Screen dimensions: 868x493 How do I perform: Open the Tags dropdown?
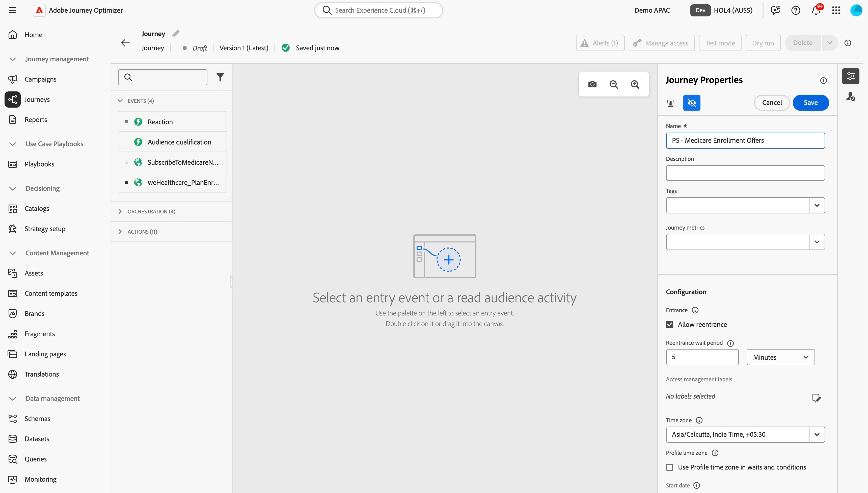(817, 205)
